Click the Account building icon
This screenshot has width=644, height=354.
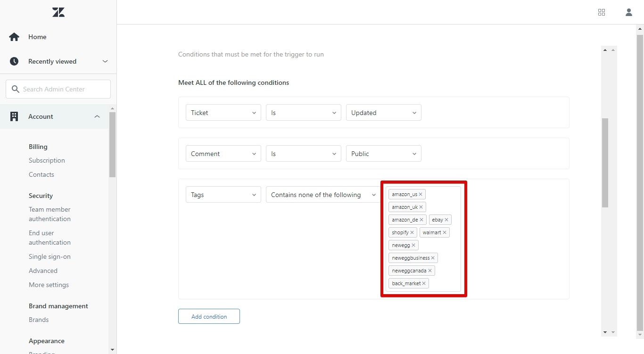coord(14,116)
